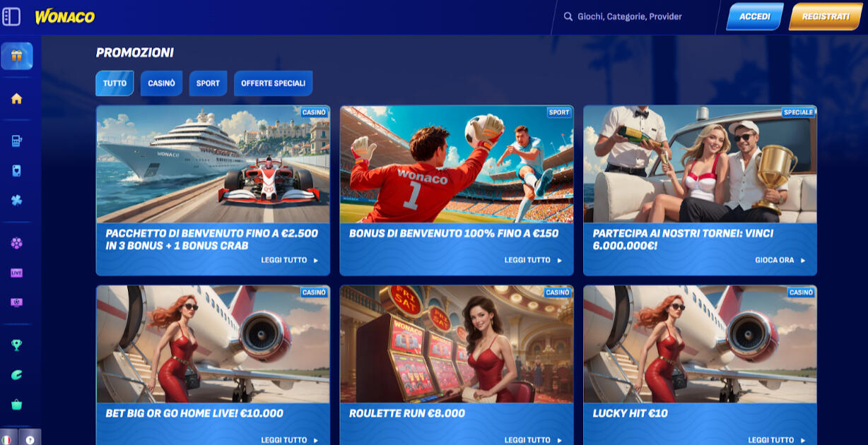Switch to the OFFERTE SPECIALI tab

click(x=273, y=83)
